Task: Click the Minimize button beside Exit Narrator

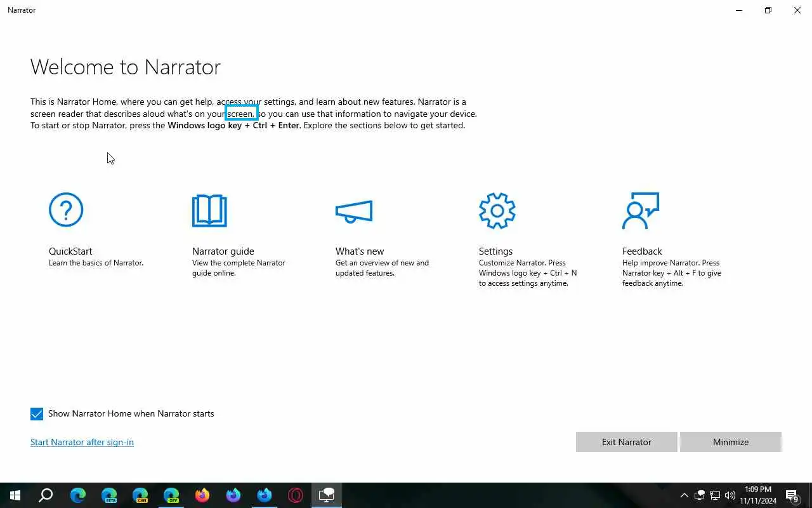Action: 731,442
